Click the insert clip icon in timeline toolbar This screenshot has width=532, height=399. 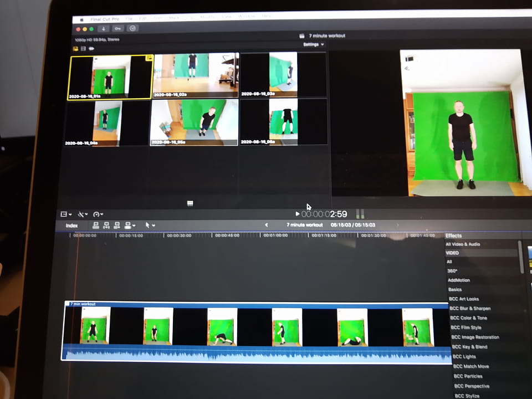106,226
